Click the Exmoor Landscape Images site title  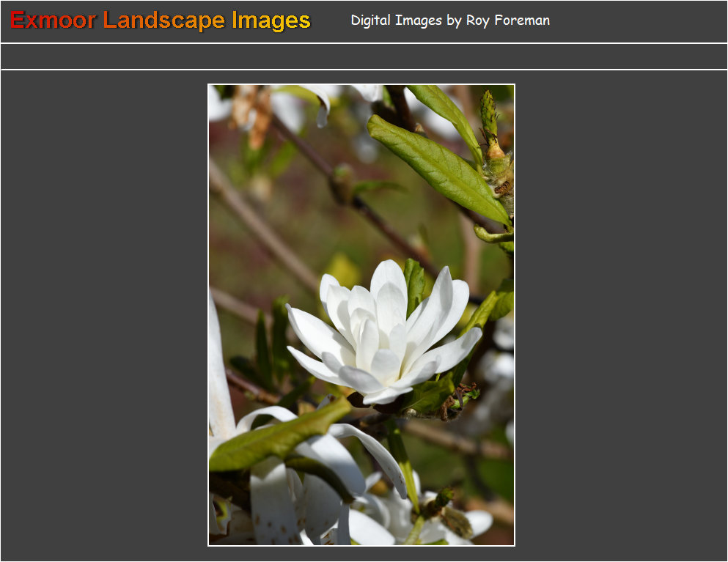161,21
